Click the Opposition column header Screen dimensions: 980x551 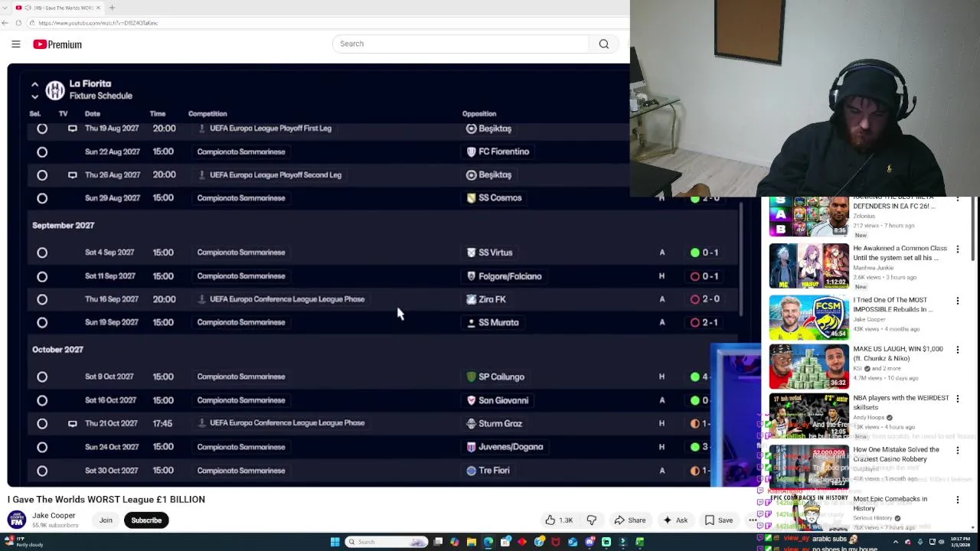tap(479, 114)
